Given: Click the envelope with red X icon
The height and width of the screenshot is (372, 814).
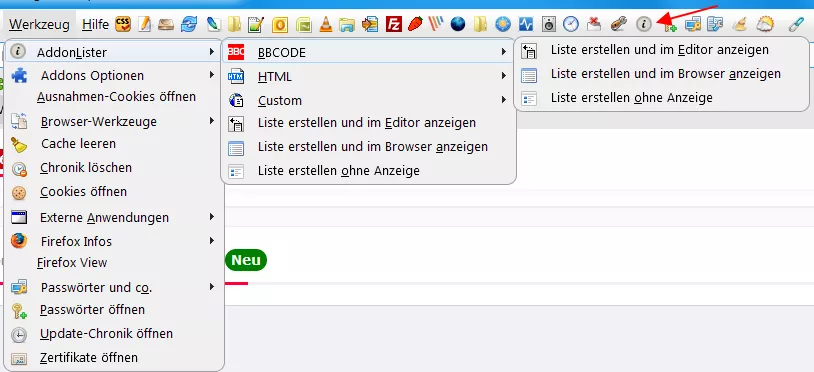Looking at the screenshot, I should (x=593, y=24).
